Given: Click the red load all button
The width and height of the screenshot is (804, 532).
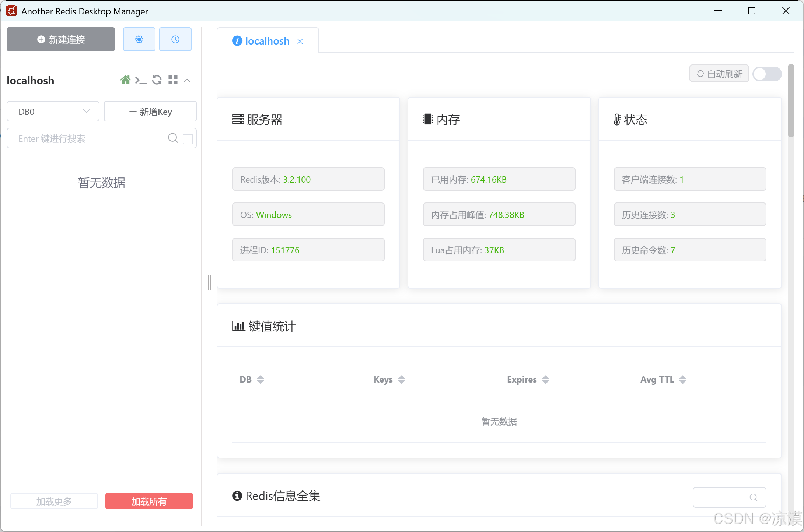Looking at the screenshot, I should [149, 501].
